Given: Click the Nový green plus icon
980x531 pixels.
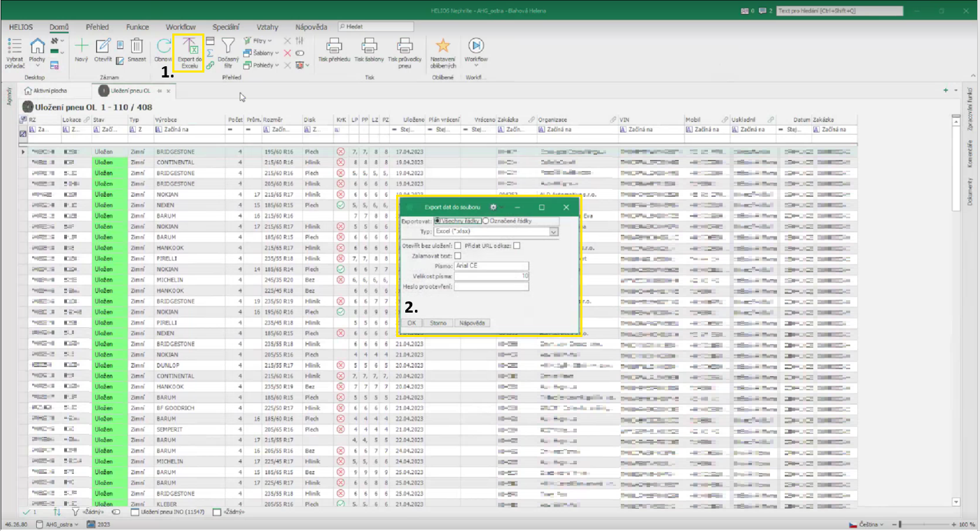Looking at the screenshot, I should [82, 47].
